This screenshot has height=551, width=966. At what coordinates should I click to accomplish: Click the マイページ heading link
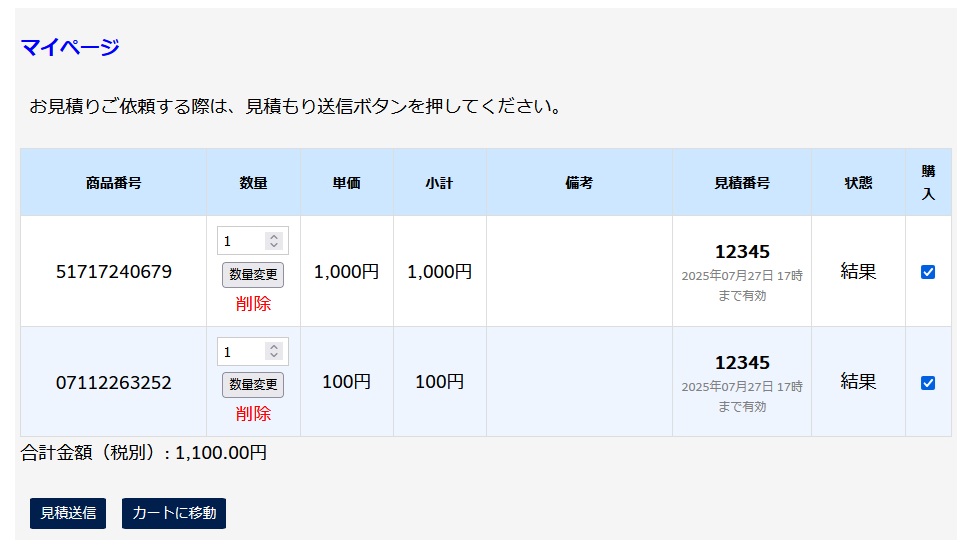pos(70,47)
